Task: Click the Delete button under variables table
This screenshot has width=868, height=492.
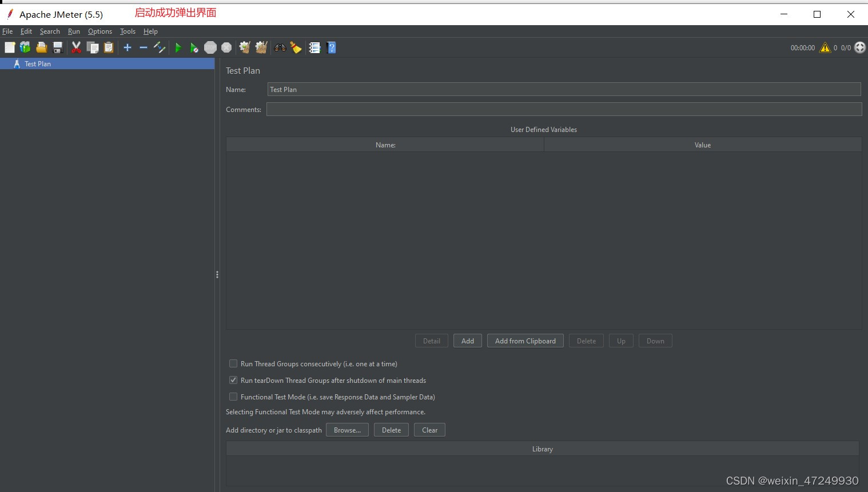Action: click(586, 341)
